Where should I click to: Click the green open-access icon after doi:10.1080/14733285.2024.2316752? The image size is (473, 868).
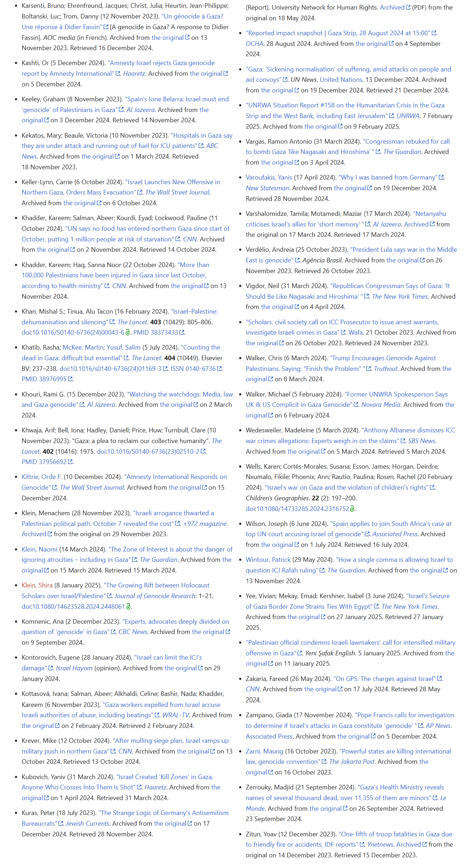tap(352, 509)
